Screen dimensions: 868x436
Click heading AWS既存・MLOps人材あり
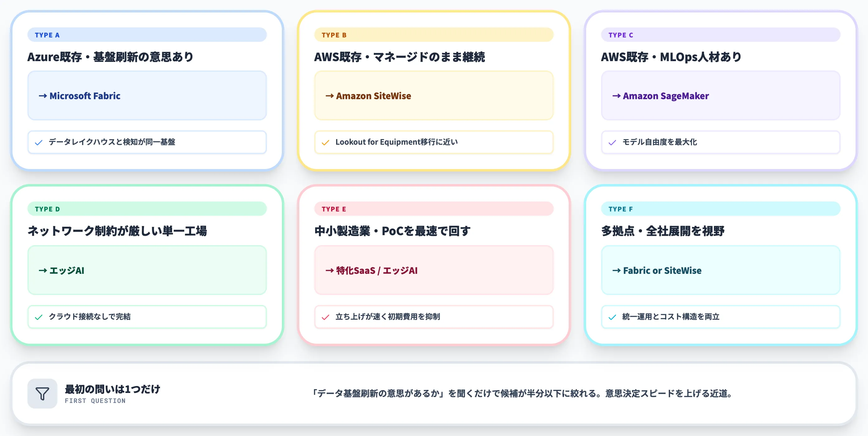(671, 57)
